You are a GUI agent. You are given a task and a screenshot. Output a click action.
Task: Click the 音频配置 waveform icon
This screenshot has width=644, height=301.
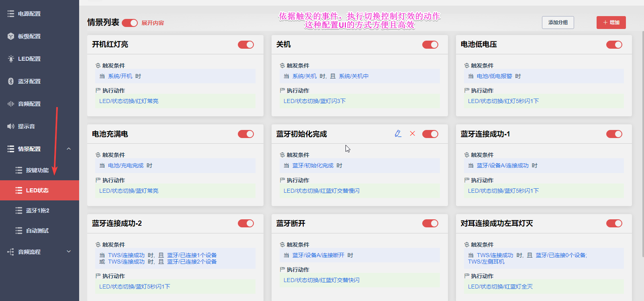coord(11,104)
